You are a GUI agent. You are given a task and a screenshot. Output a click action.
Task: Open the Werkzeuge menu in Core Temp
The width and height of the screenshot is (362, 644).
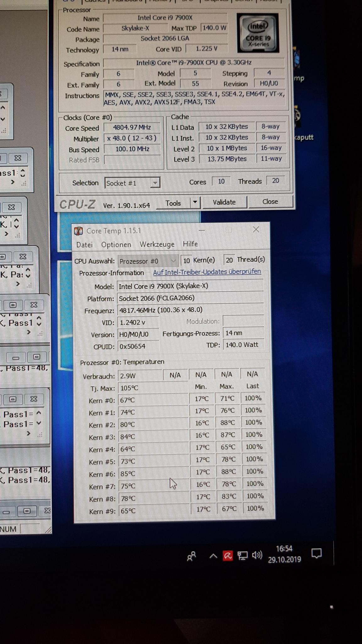(x=157, y=244)
